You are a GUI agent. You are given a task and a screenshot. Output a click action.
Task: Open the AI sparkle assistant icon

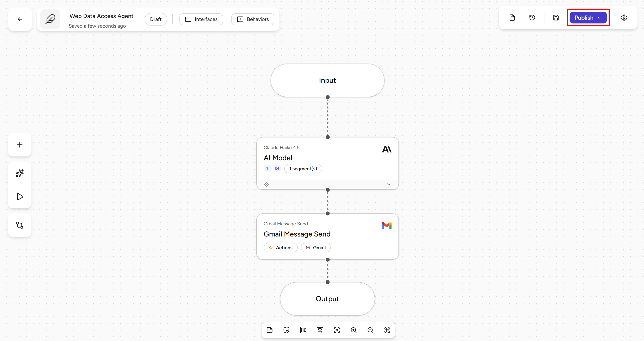(20, 173)
